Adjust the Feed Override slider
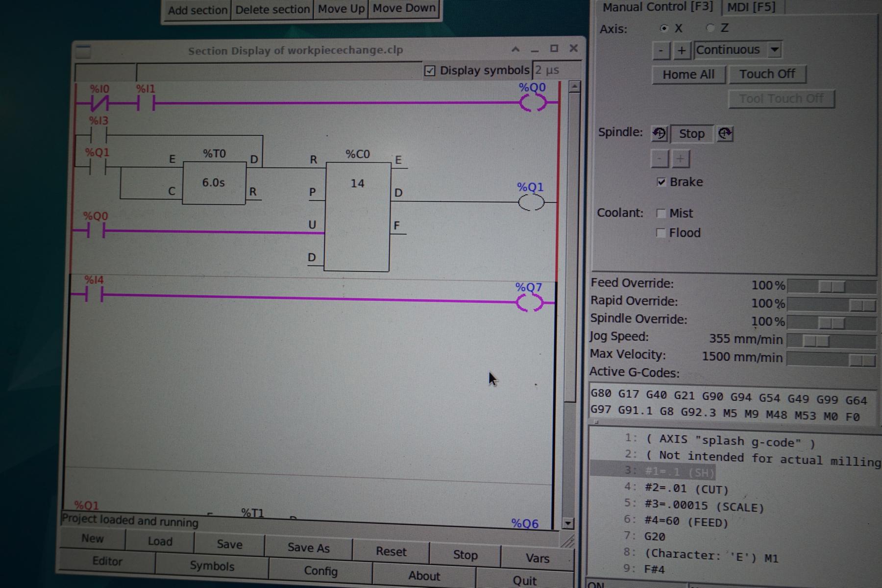The height and width of the screenshot is (588, 882). pyautogui.click(x=832, y=287)
